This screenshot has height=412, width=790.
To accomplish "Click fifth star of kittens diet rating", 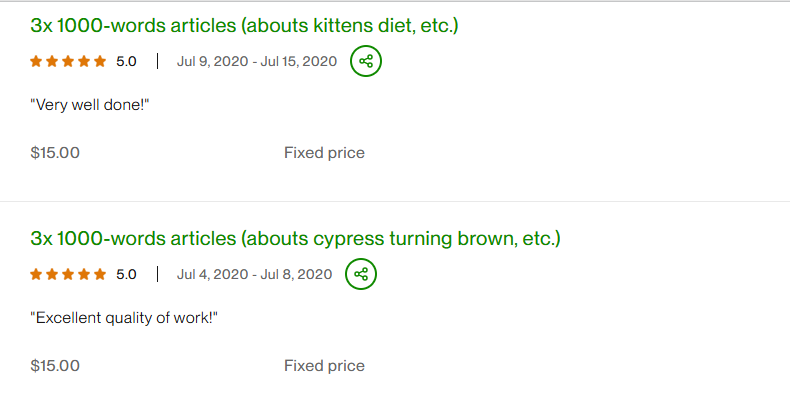I will tap(100, 61).
